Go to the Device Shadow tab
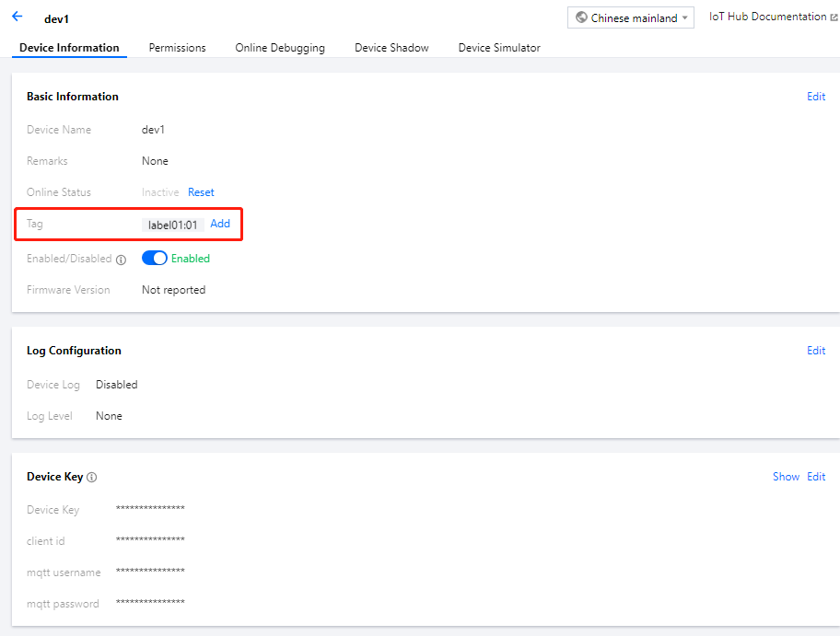 click(391, 48)
